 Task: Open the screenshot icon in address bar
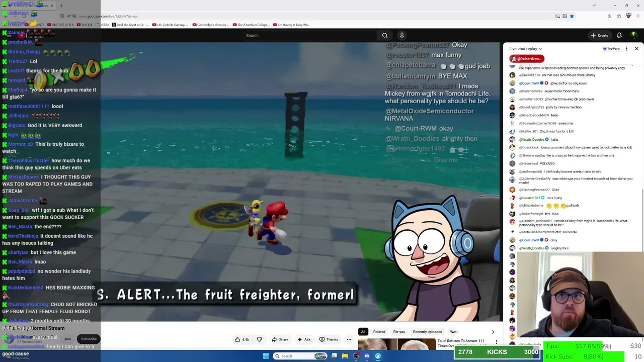pyautogui.click(x=565, y=16)
